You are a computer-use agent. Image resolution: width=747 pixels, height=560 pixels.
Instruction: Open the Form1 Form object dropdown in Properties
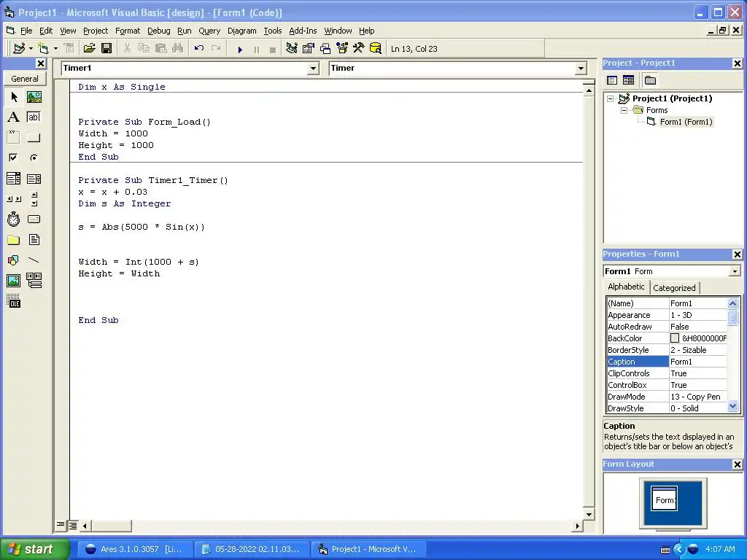point(735,271)
